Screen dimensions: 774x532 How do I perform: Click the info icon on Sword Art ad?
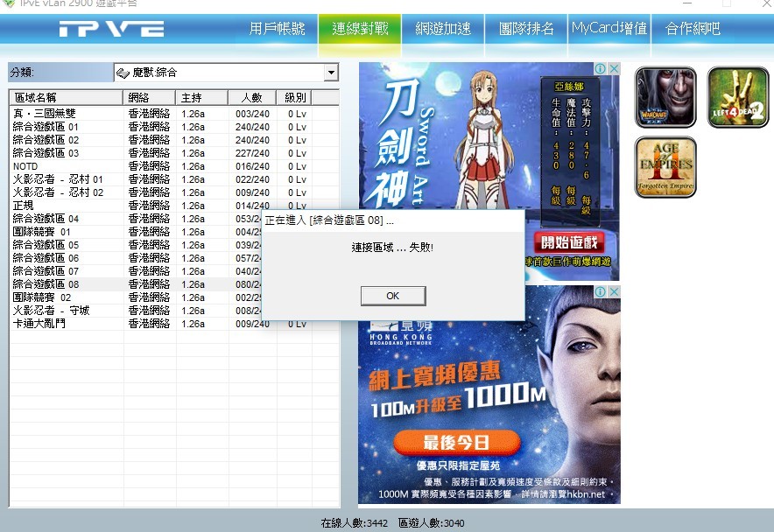click(601, 68)
